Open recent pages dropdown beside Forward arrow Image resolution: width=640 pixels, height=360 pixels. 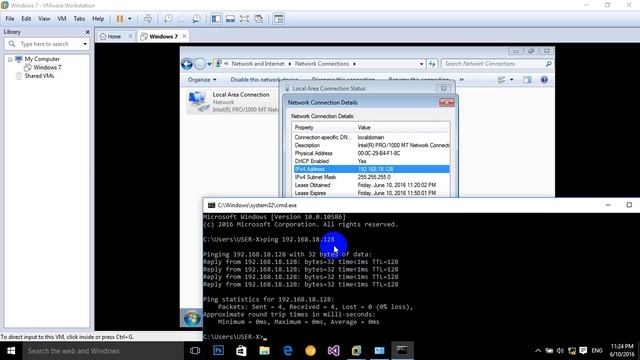coord(209,64)
